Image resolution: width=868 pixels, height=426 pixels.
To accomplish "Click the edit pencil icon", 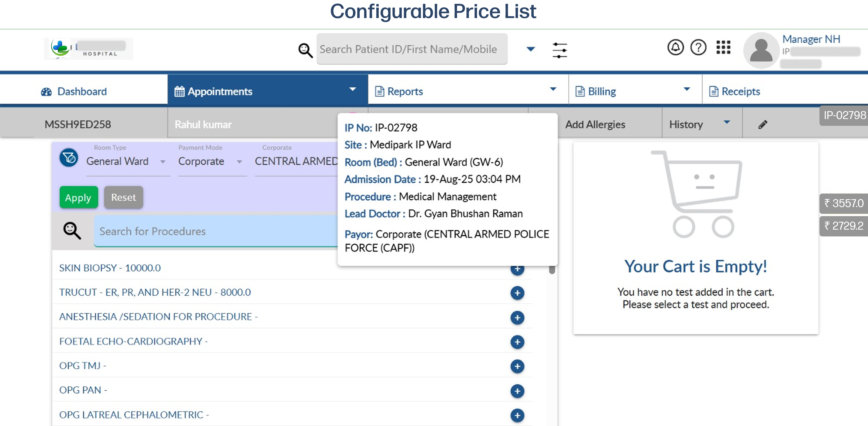I will [763, 125].
